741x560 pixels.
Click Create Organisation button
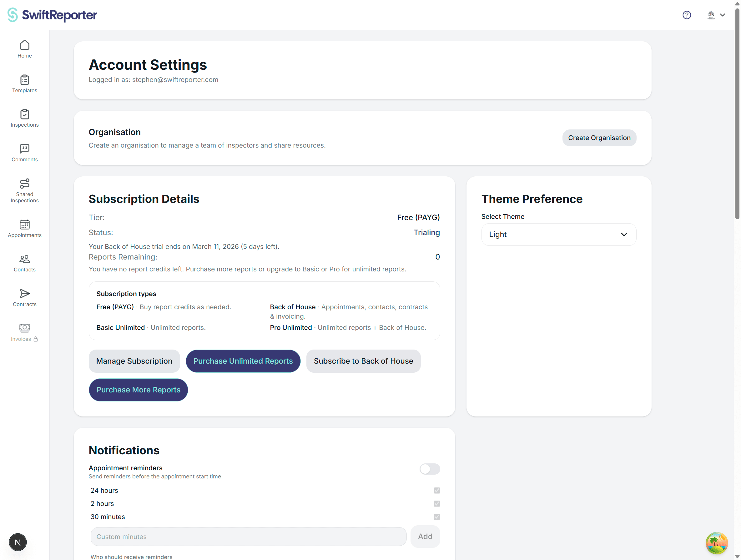(x=599, y=138)
